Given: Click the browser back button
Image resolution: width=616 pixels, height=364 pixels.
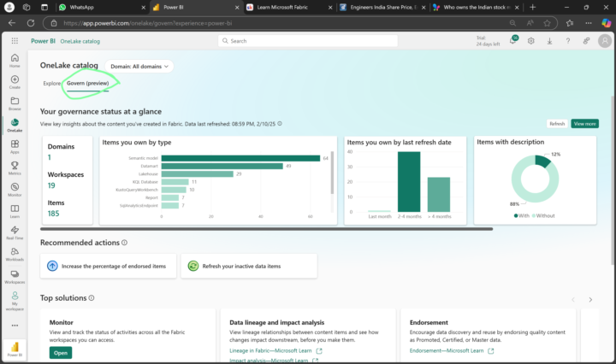Looking at the screenshot, I should [x=12, y=23].
